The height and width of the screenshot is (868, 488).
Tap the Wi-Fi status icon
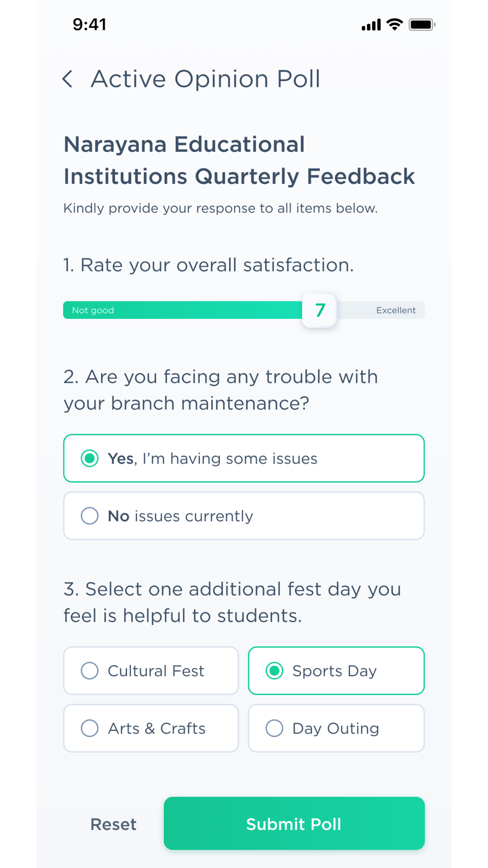[395, 24]
